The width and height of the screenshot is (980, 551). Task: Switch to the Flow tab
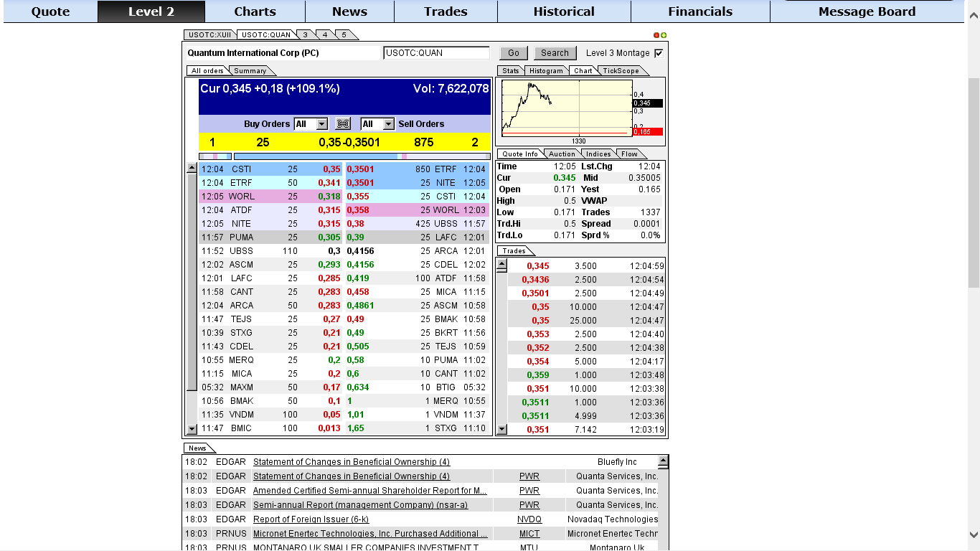click(629, 154)
